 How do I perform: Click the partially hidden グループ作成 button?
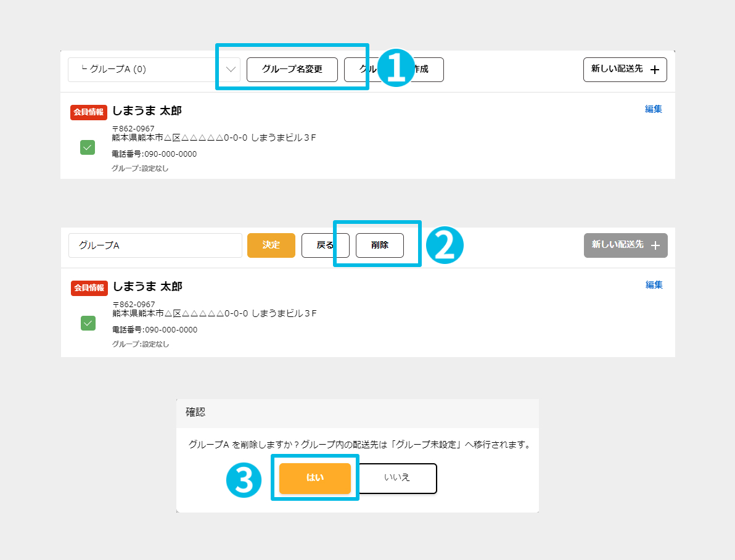[394, 70]
